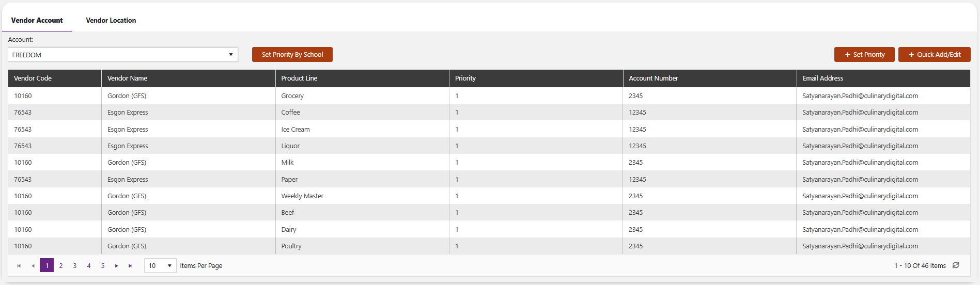The image size is (980, 285).
Task: Select the Vendor Account tab
Action: [x=37, y=21]
